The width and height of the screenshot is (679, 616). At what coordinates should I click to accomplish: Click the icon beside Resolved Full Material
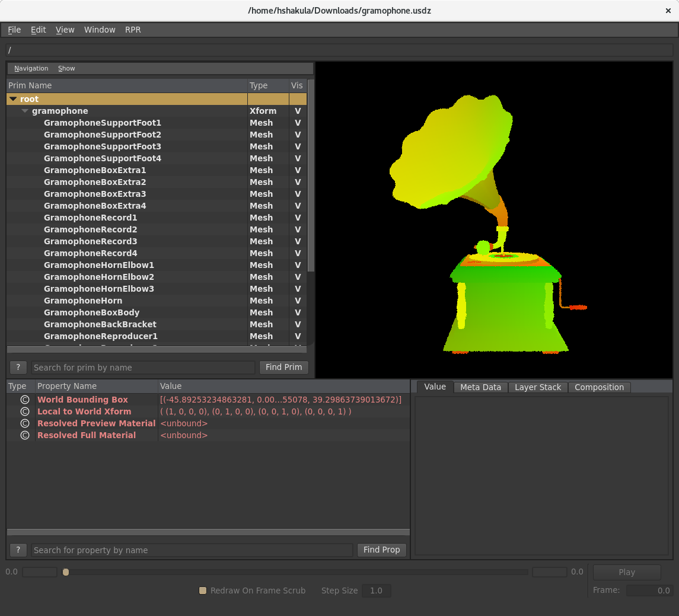[25, 436]
